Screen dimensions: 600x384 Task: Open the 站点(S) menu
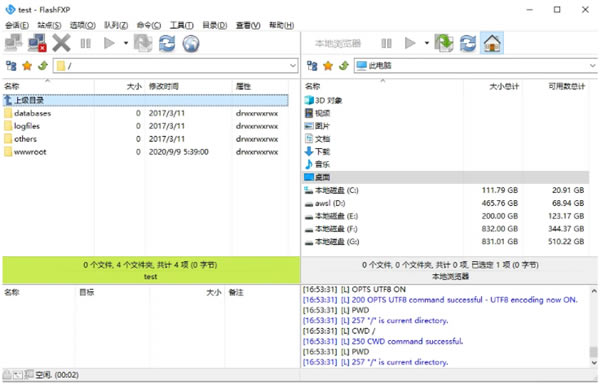[x=49, y=25]
